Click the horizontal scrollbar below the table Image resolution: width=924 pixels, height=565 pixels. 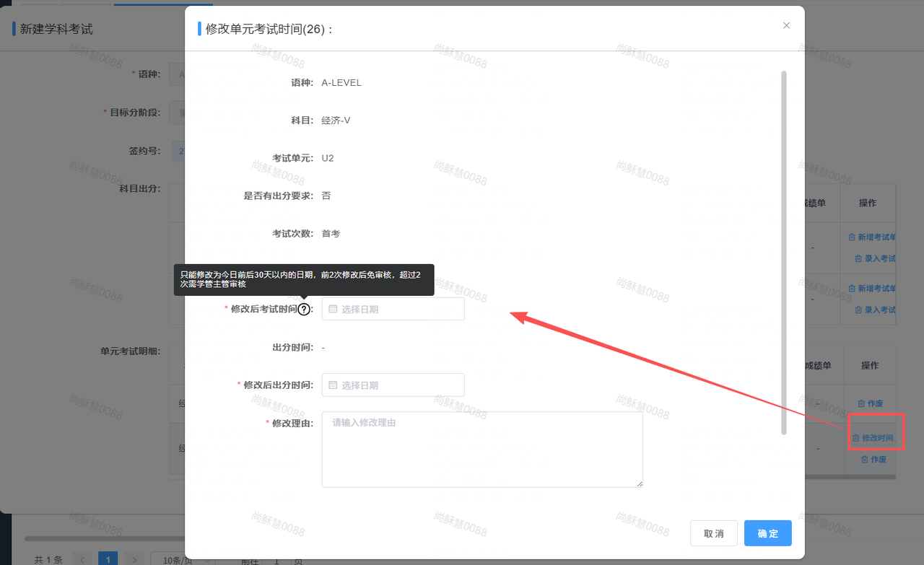point(105,538)
